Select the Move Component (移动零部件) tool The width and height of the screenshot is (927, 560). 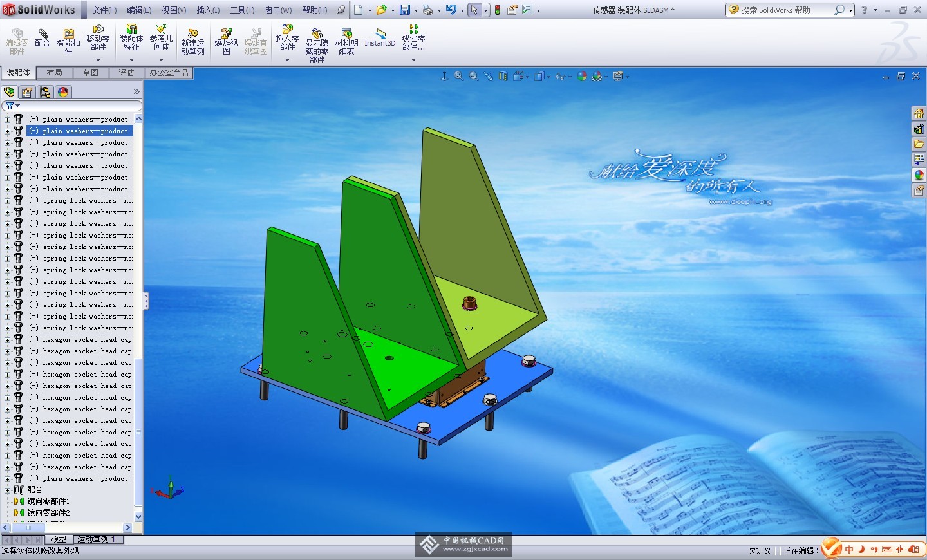98,37
